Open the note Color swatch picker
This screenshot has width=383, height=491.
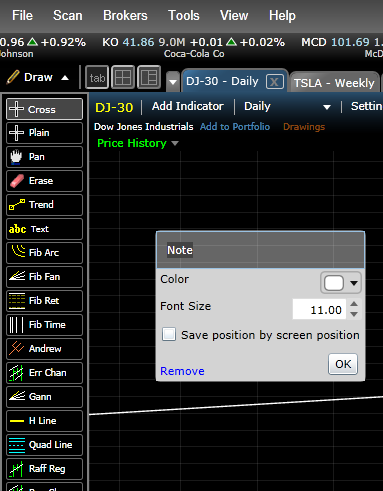tap(340, 283)
